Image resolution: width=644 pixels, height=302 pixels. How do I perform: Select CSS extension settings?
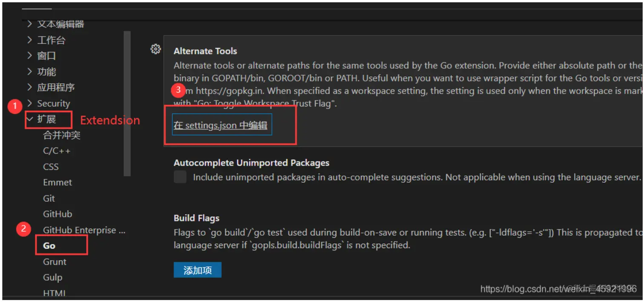[x=51, y=167]
